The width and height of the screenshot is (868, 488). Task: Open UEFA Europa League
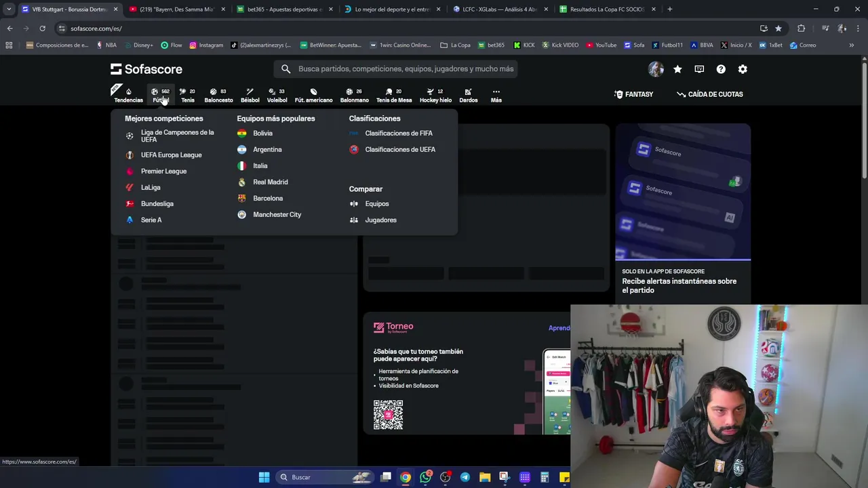(x=164, y=155)
